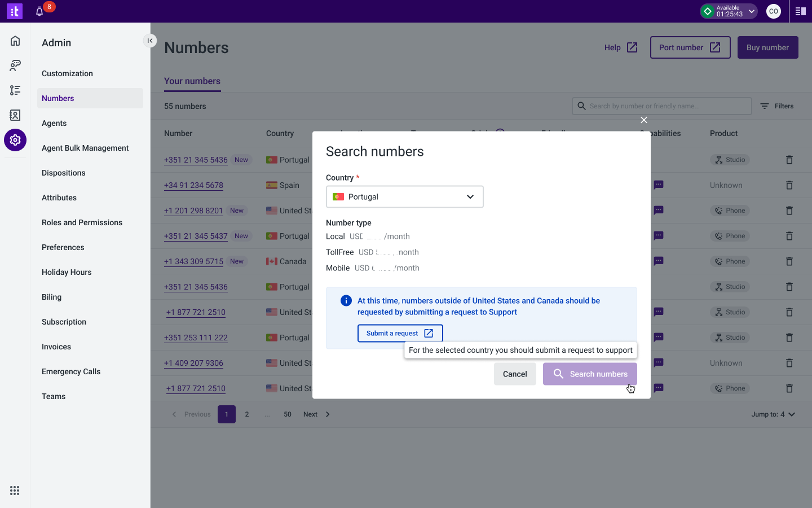812x508 pixels.
Task: Open the Jump to page dropdown
Action: (773, 414)
